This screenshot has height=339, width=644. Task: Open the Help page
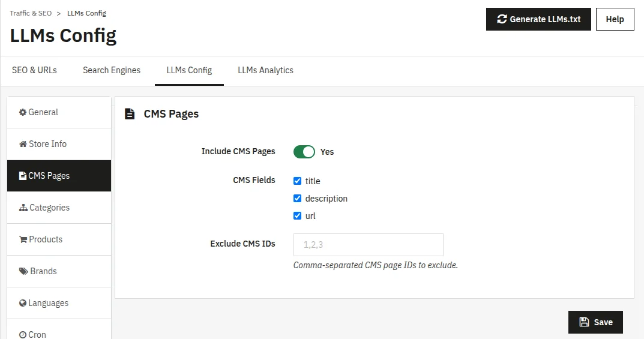[615, 19]
